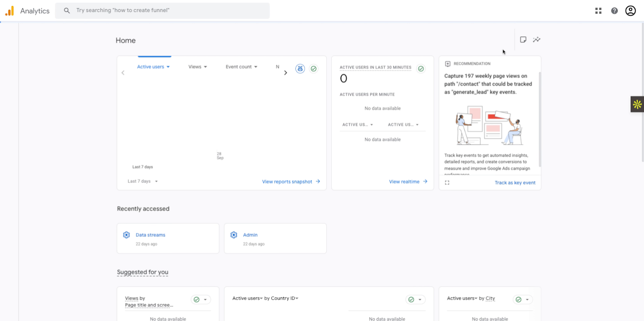Click the Help question mark icon
The height and width of the screenshot is (321, 644).
pos(614,11)
